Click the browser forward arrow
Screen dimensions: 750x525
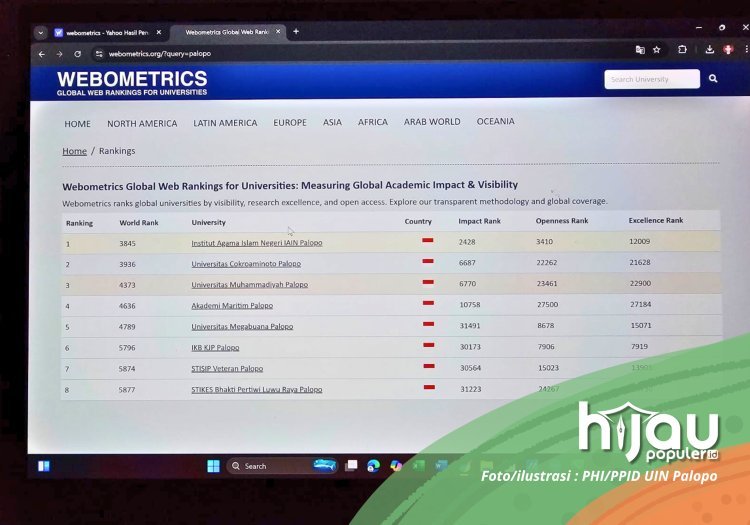point(59,55)
